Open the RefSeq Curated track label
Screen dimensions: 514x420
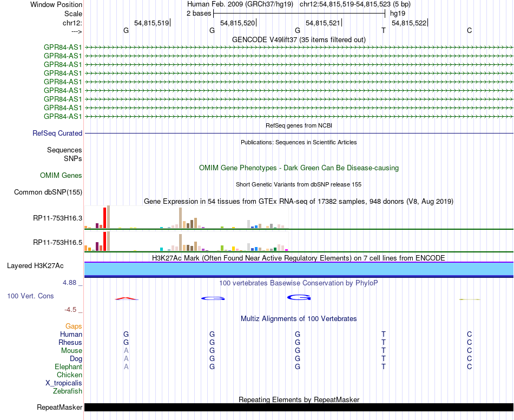57,134
